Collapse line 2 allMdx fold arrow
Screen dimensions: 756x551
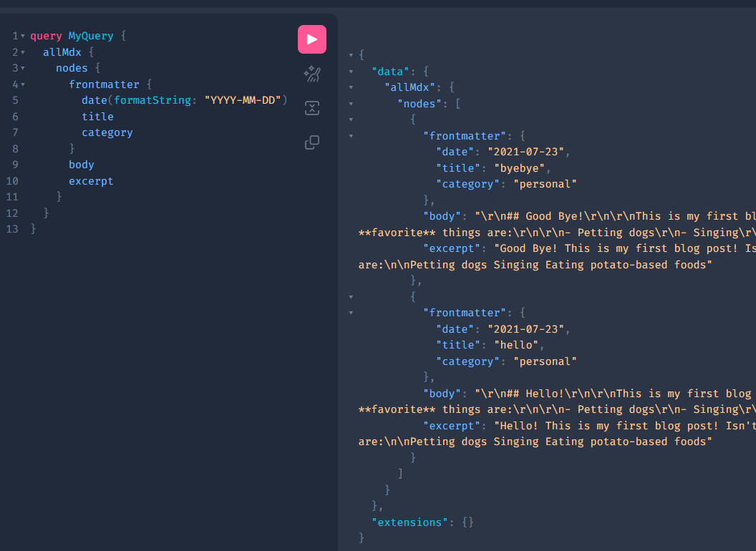coord(23,52)
